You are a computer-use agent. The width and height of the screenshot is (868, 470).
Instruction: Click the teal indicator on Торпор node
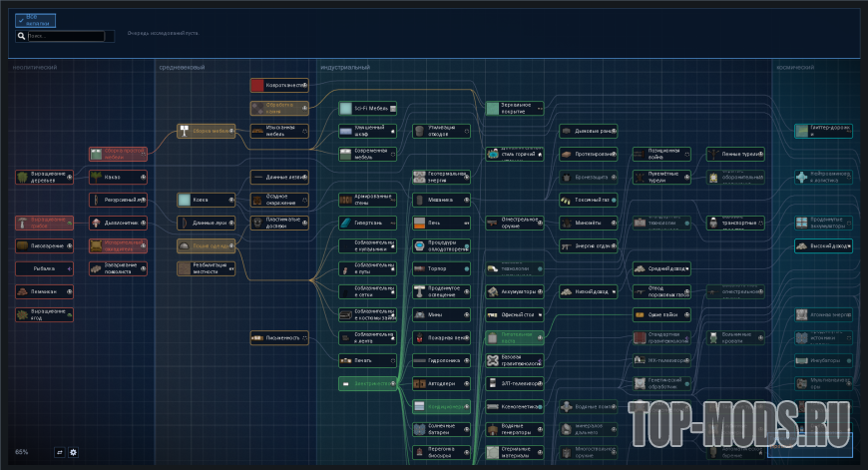click(x=467, y=269)
